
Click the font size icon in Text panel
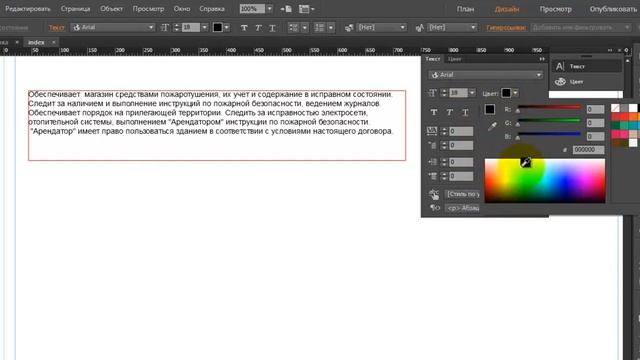432,93
